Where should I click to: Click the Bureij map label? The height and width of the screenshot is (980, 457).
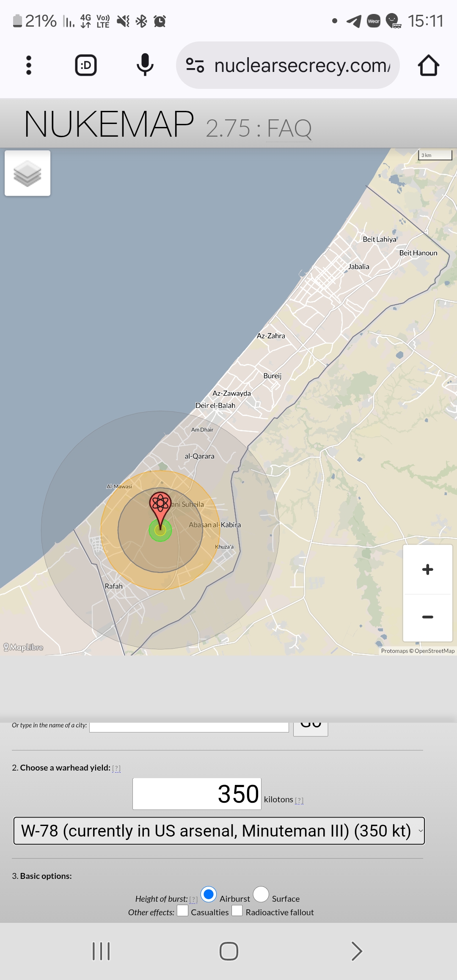273,376
